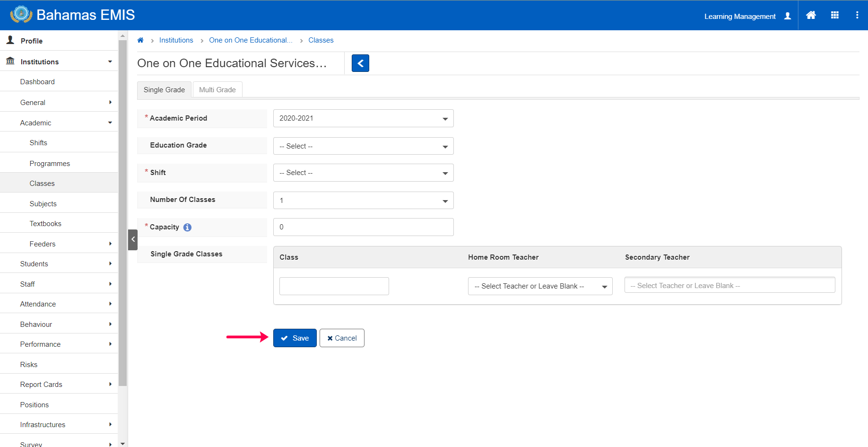Click the Capacity info icon

point(187,227)
